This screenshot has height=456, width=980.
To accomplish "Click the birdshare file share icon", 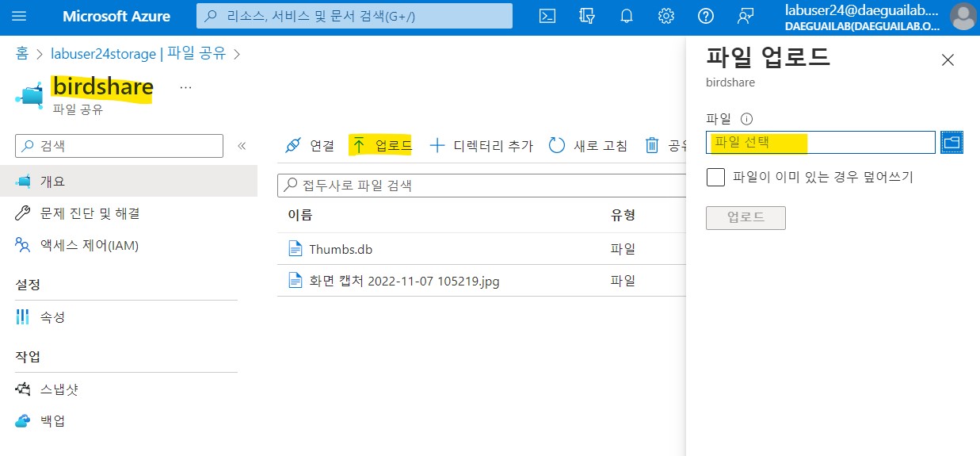I will point(29,94).
